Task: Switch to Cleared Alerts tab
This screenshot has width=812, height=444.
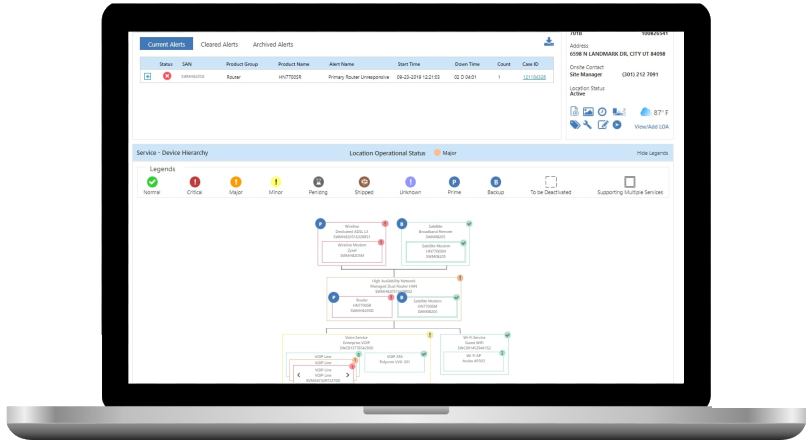Action: point(219,44)
